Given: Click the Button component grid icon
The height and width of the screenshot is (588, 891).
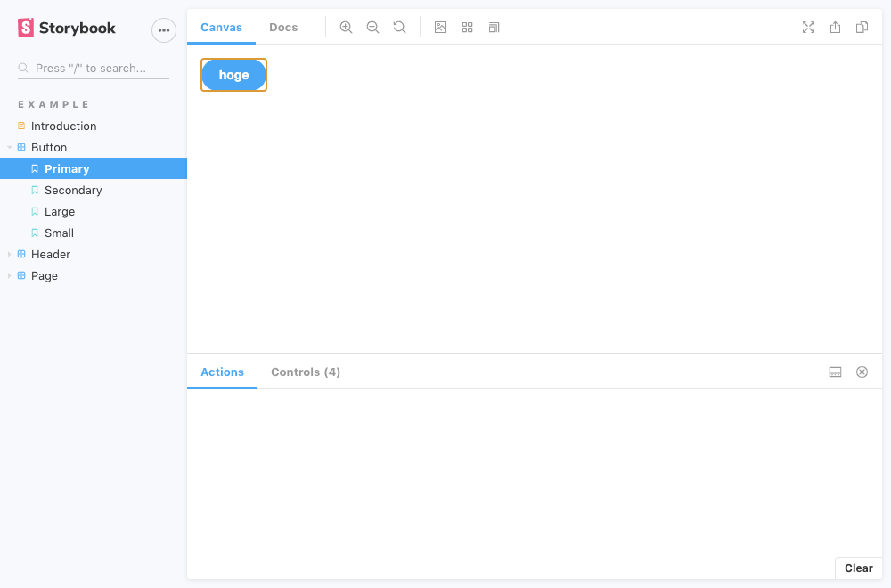Looking at the screenshot, I should [x=21, y=147].
